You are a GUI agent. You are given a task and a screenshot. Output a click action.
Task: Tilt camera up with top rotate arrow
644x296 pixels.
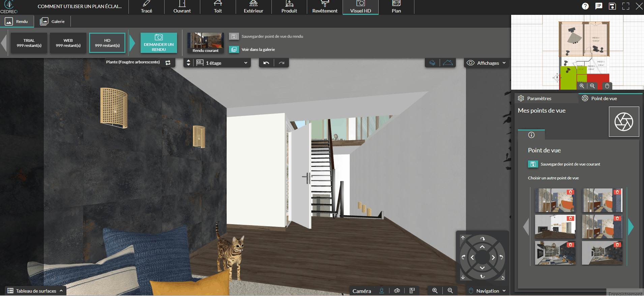click(482, 238)
